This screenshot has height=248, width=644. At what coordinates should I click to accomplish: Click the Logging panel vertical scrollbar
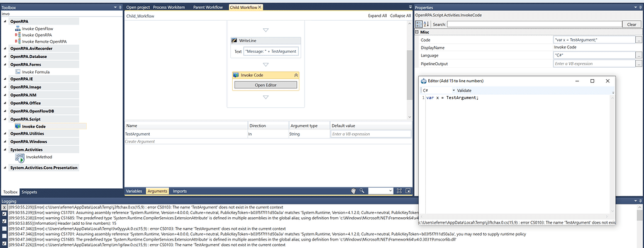pos(640,225)
